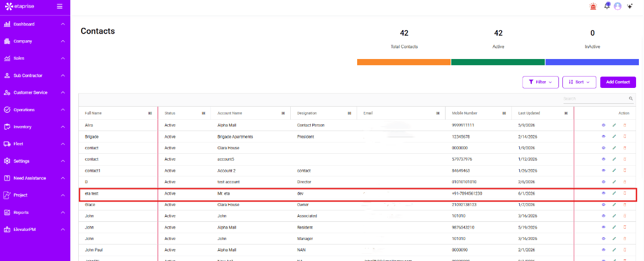Open the Full Name column menu icon
The height and width of the screenshot is (261, 644).
pos(150,113)
